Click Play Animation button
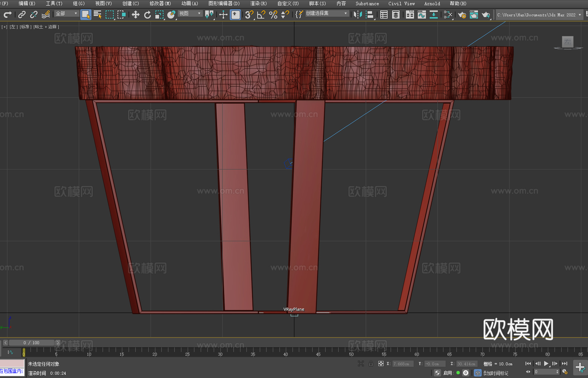The height and width of the screenshot is (378, 588). [x=546, y=364]
